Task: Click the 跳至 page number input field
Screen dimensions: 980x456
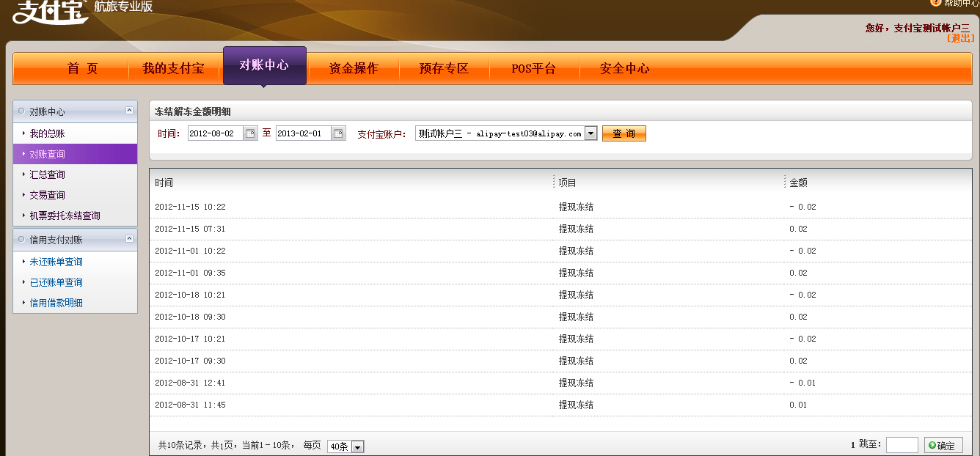Action: [x=902, y=445]
